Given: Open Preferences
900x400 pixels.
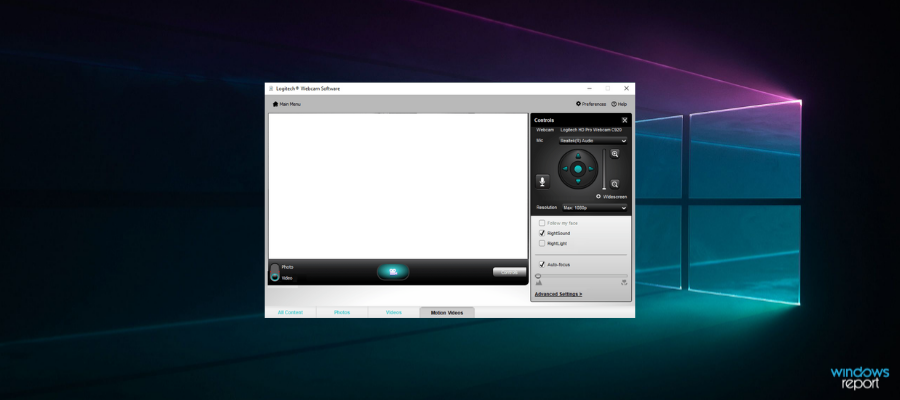Looking at the screenshot, I should coord(591,104).
